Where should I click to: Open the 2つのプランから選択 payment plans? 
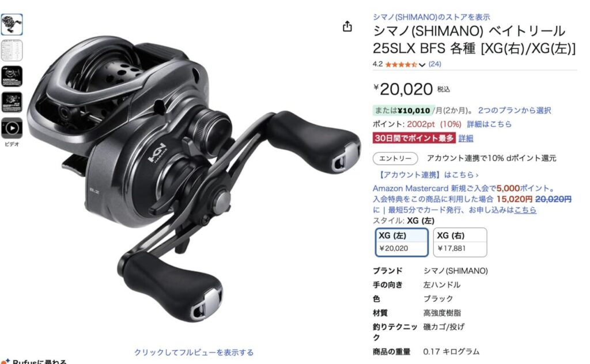click(515, 111)
